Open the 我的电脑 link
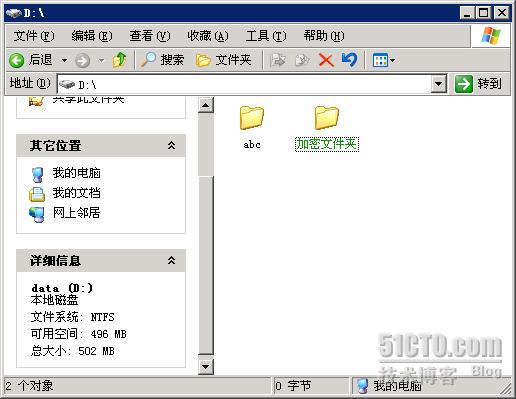 tap(76, 173)
